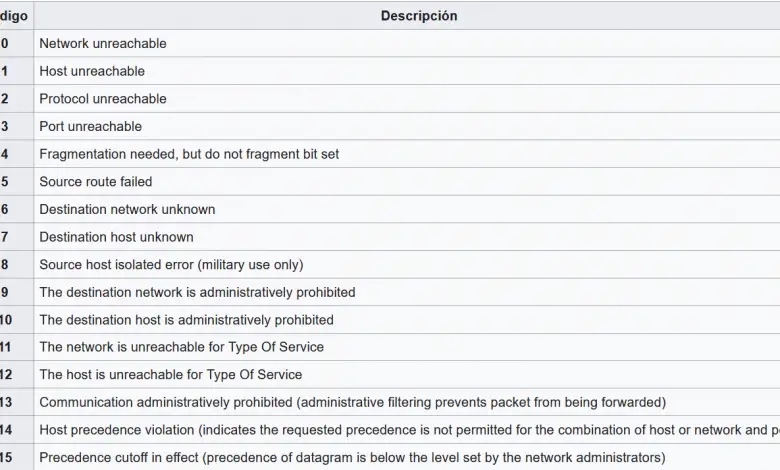
Task: Click the "Host unreachable" table cell
Action: tap(92, 71)
